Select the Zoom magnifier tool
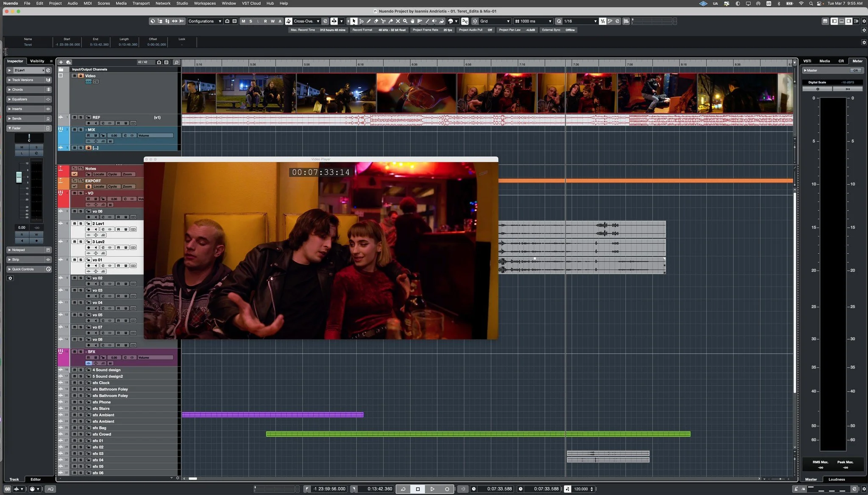 [x=405, y=21]
